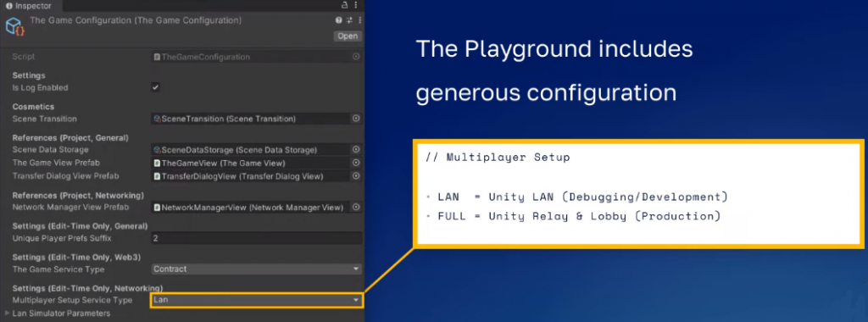The height and width of the screenshot is (322, 868).
Task: Click the Script property label
Action: click(23, 57)
